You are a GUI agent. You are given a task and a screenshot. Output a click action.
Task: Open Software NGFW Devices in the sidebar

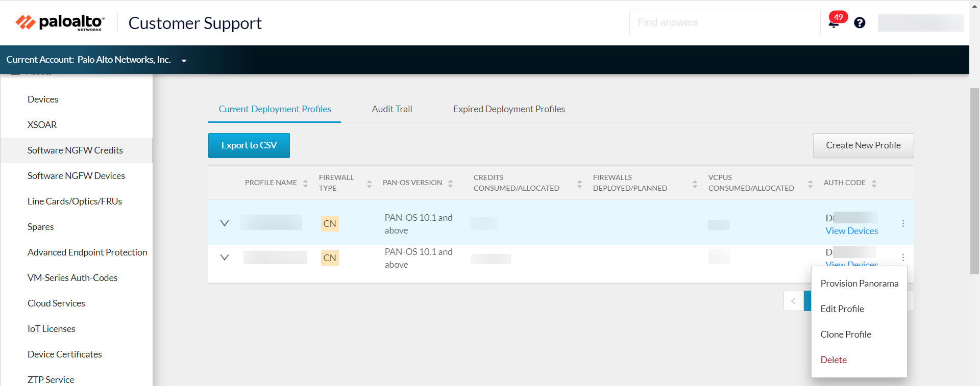click(76, 176)
